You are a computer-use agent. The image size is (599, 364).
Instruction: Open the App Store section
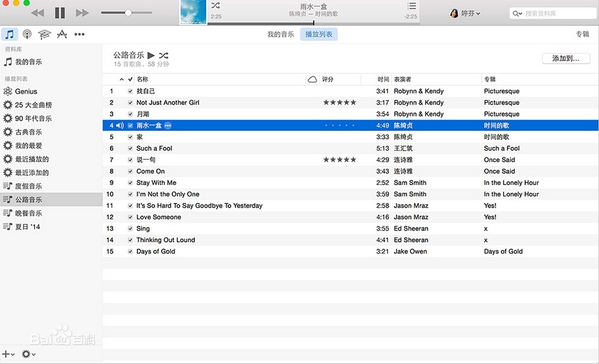63,34
